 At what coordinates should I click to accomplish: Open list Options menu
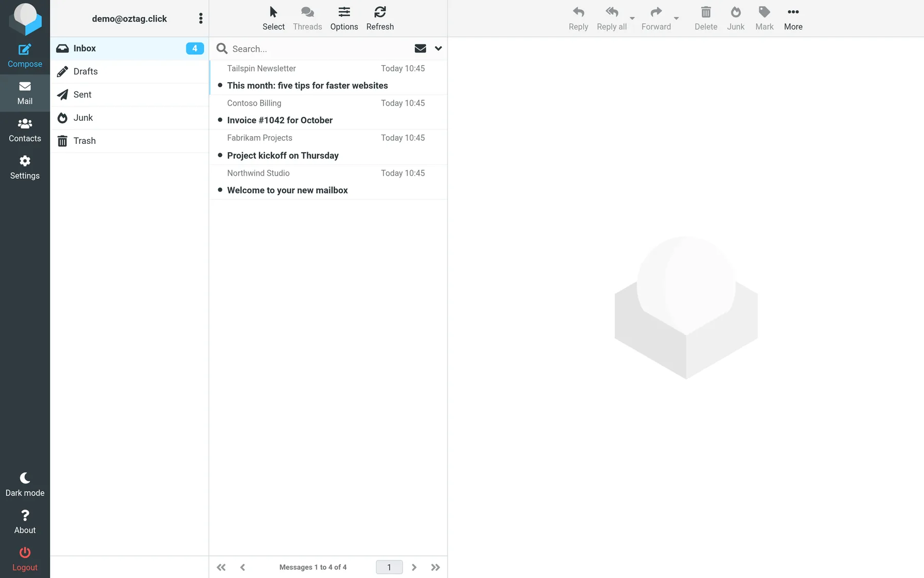[x=344, y=18]
